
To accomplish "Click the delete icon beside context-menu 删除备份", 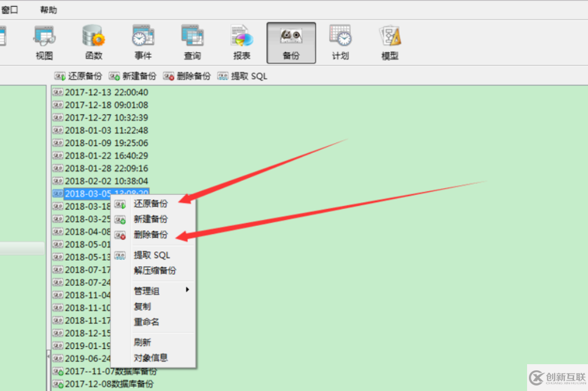I will (x=120, y=236).
